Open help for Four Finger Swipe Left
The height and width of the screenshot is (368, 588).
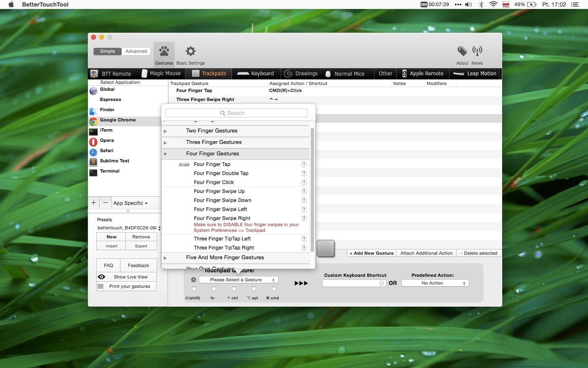pos(304,209)
